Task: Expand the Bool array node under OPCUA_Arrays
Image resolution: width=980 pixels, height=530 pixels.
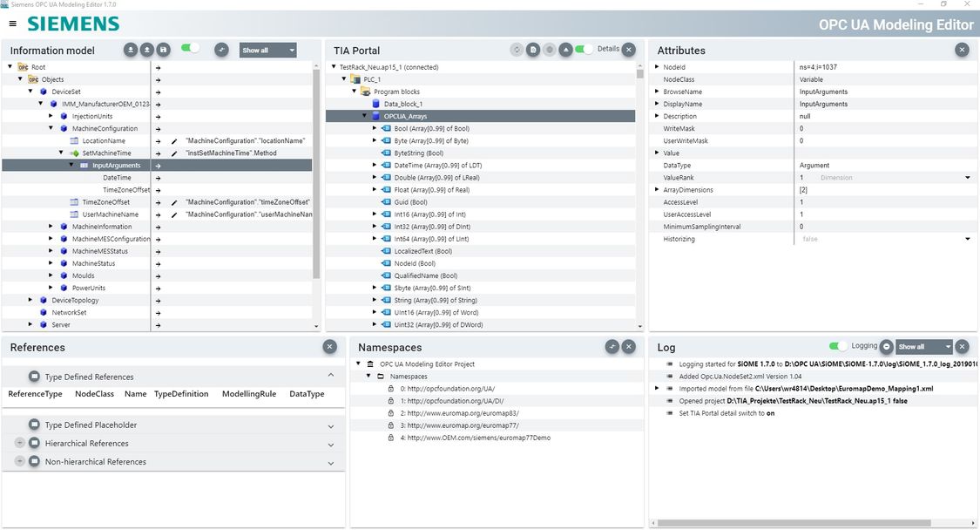Action: [x=375, y=128]
